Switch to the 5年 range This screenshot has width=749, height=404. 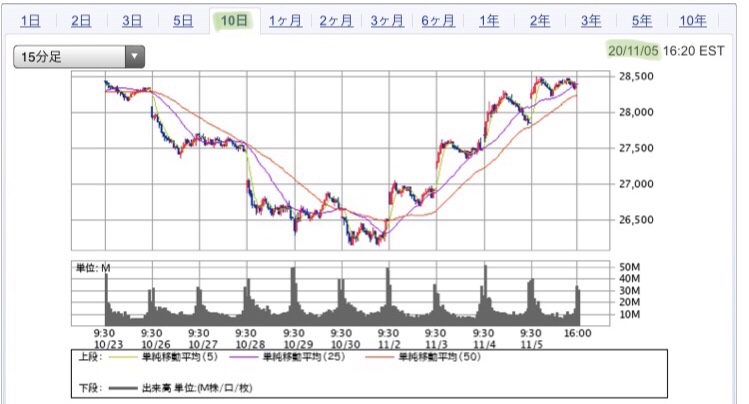[642, 21]
